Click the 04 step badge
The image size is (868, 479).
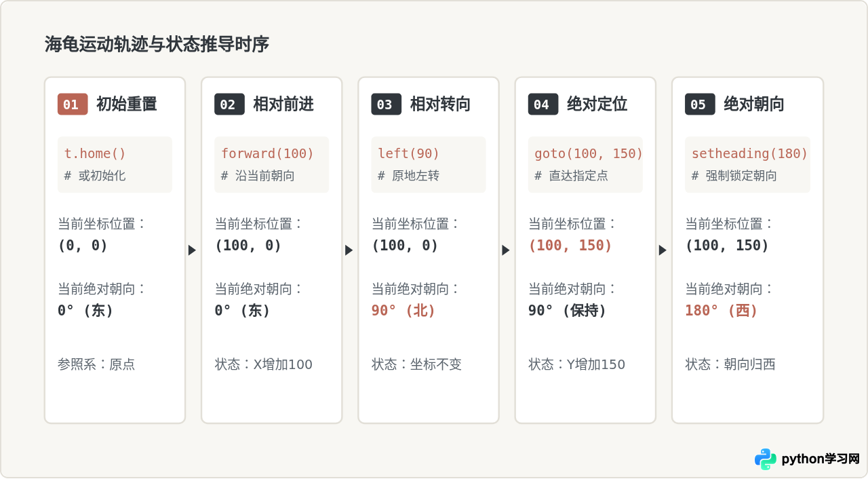(x=543, y=104)
